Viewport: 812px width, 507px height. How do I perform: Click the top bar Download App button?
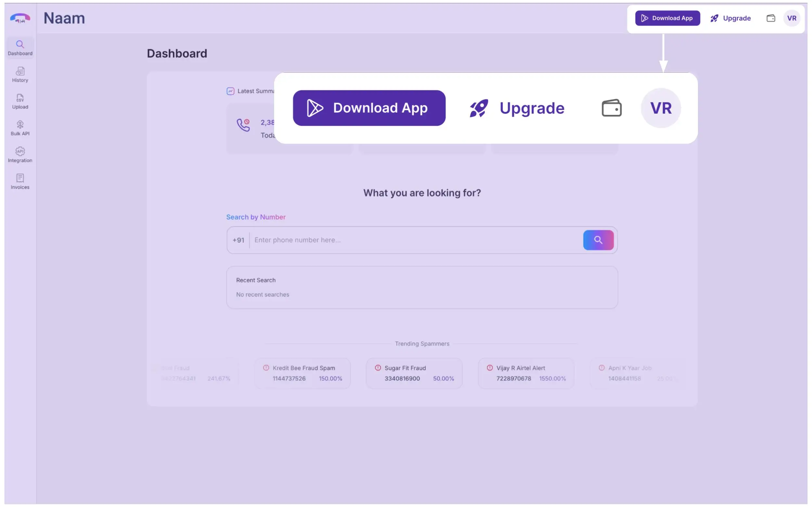pyautogui.click(x=667, y=18)
